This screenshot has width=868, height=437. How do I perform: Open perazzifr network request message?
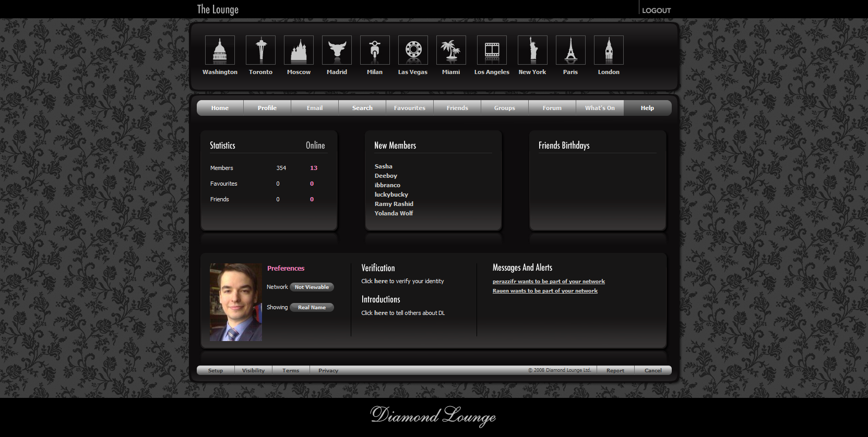pos(549,282)
